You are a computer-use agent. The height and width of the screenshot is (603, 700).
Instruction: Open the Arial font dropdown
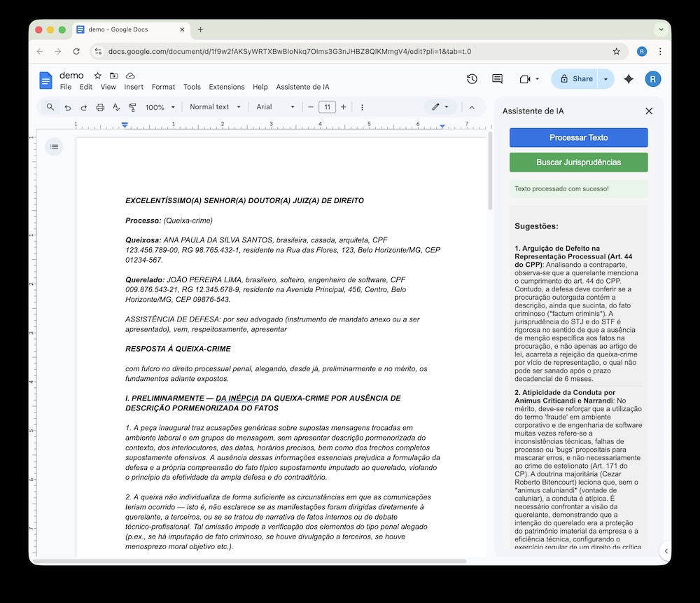pos(275,107)
